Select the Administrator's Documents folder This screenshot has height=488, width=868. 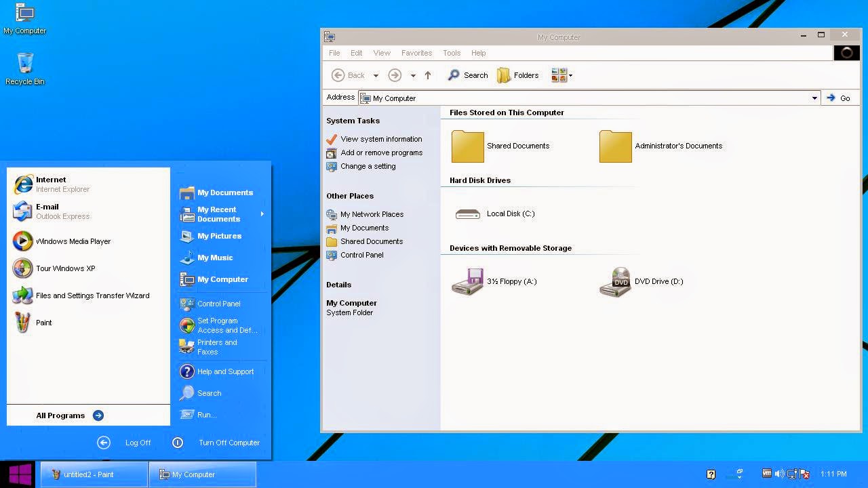pos(661,146)
